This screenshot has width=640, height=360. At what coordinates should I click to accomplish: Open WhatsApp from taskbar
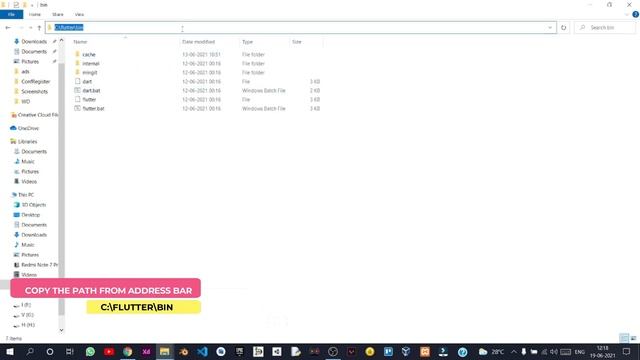tap(90, 351)
